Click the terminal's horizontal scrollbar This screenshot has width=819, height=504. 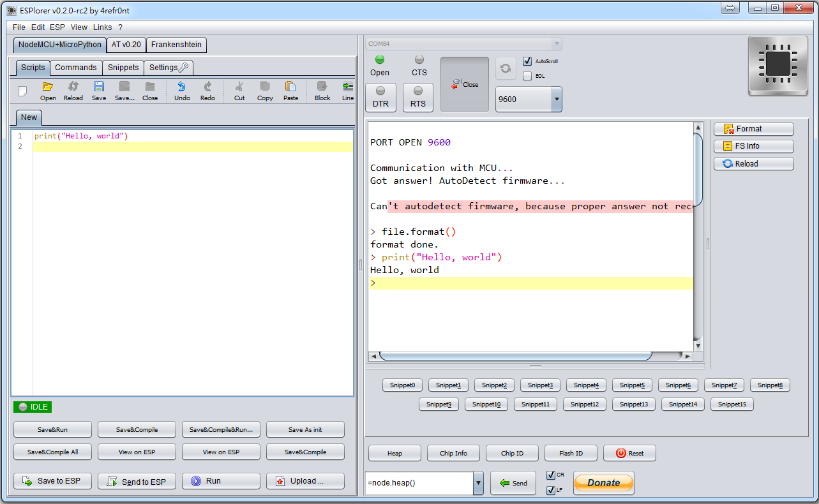[530, 356]
